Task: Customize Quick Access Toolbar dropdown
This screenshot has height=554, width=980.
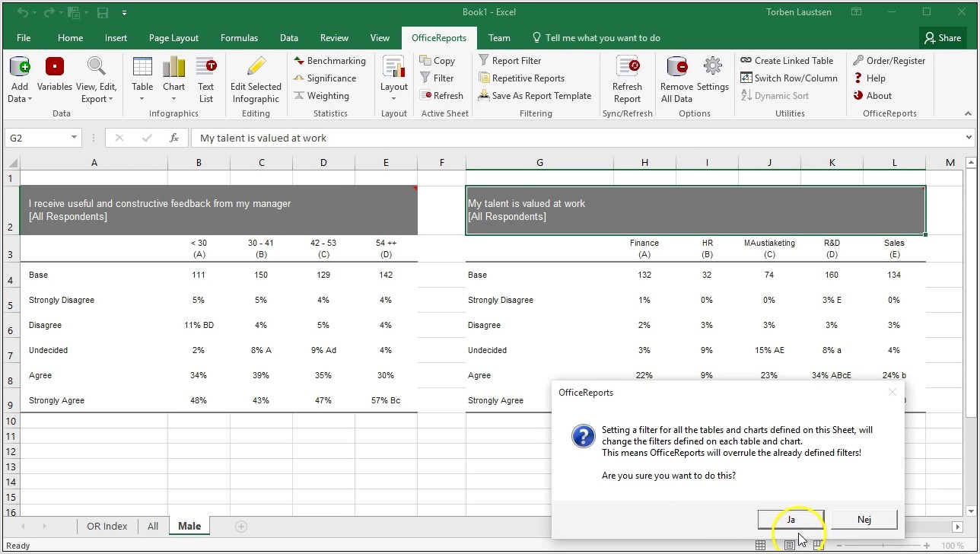Action: tap(124, 13)
